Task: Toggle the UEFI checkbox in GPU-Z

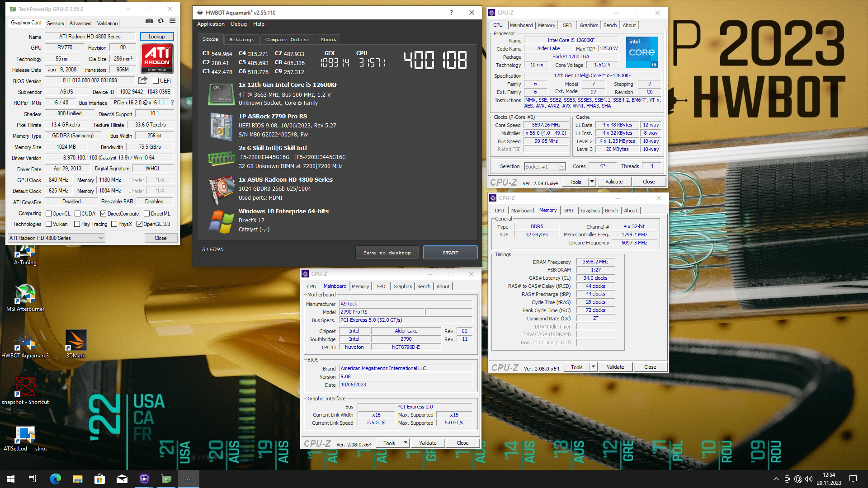Action: point(156,81)
